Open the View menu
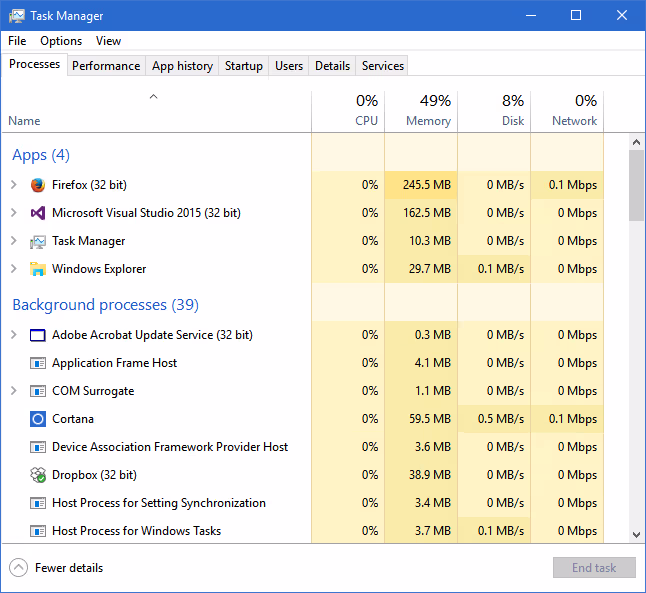This screenshot has width=646, height=593. click(x=108, y=41)
